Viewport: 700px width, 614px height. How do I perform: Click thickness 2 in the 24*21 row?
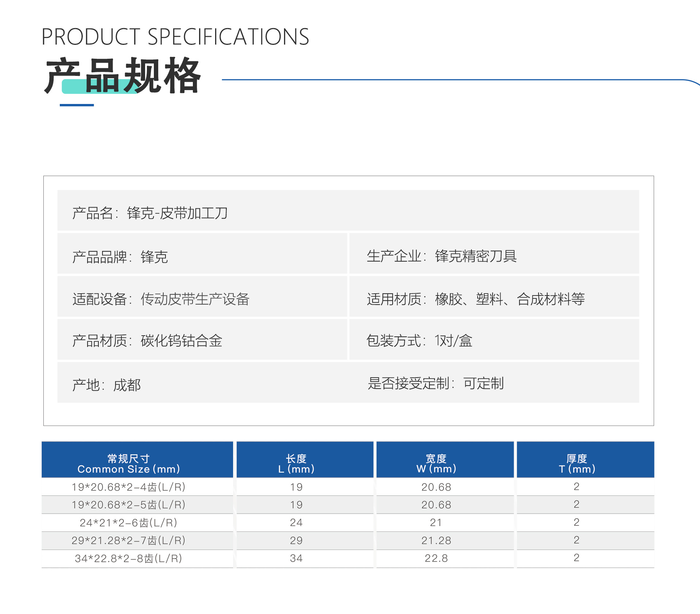click(x=576, y=522)
